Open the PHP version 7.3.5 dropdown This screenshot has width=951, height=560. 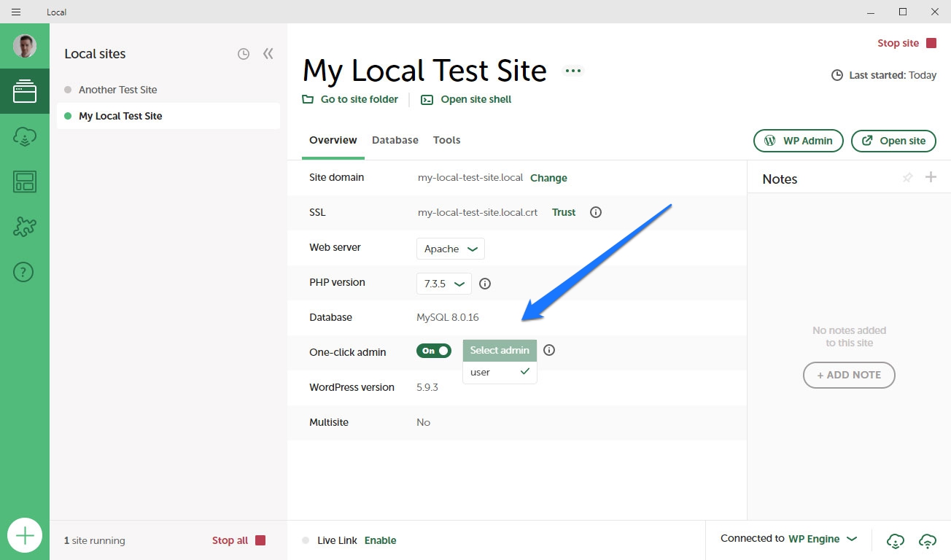coord(444,284)
